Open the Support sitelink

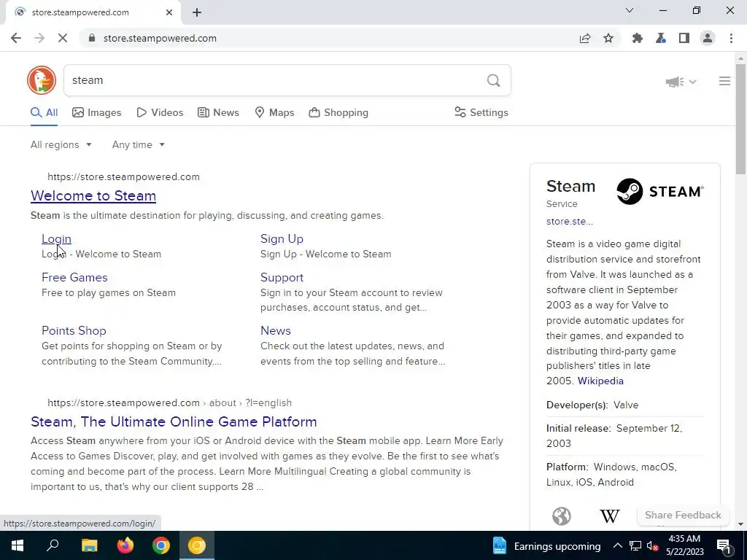pos(282,278)
